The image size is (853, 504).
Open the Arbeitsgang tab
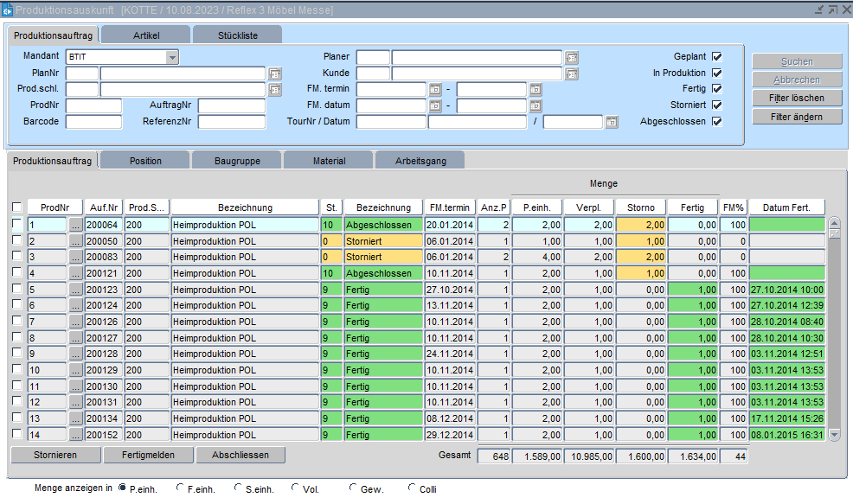419,161
